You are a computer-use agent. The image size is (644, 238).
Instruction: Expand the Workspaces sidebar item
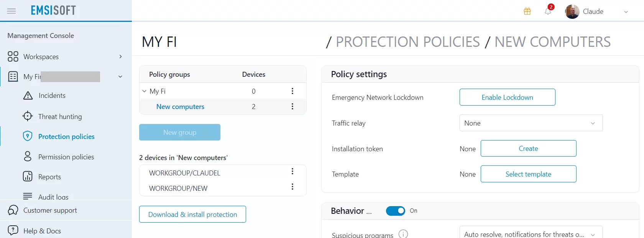coord(120,56)
